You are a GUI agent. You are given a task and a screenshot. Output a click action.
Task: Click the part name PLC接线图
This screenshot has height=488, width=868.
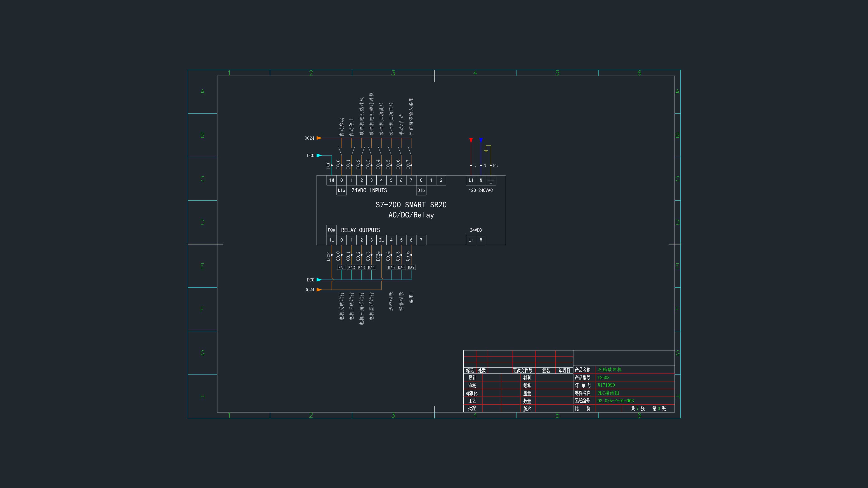(608, 393)
